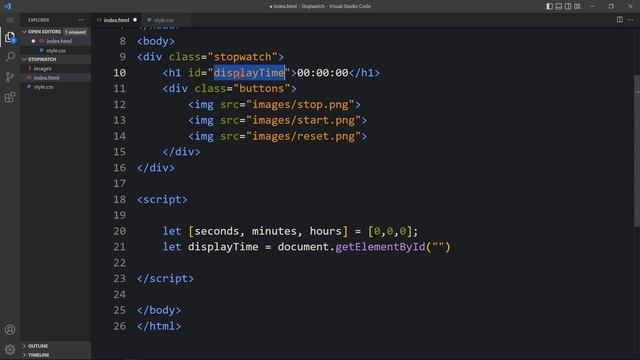Collapse the STOPWATCH folder section
The height and width of the screenshot is (360, 640).
coord(42,60)
